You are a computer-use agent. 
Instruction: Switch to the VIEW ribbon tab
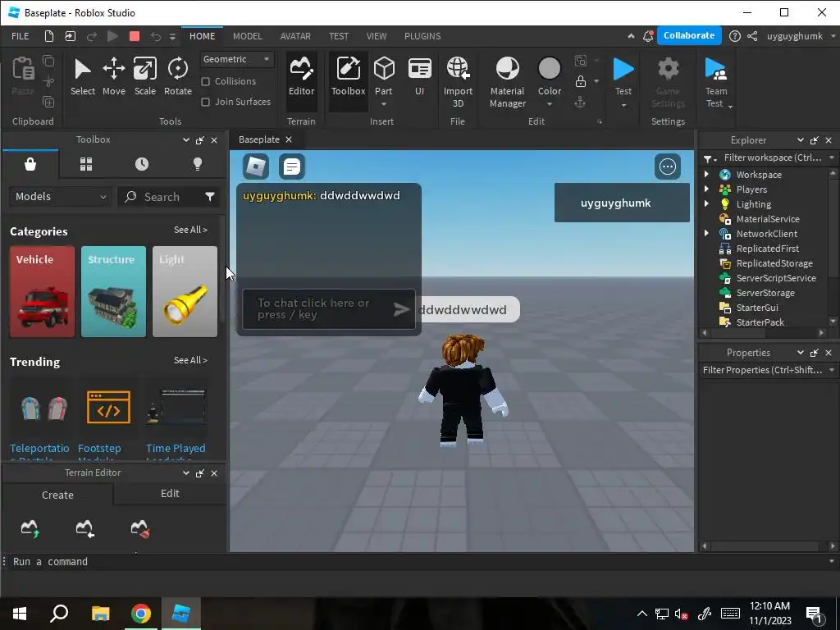[x=376, y=36]
